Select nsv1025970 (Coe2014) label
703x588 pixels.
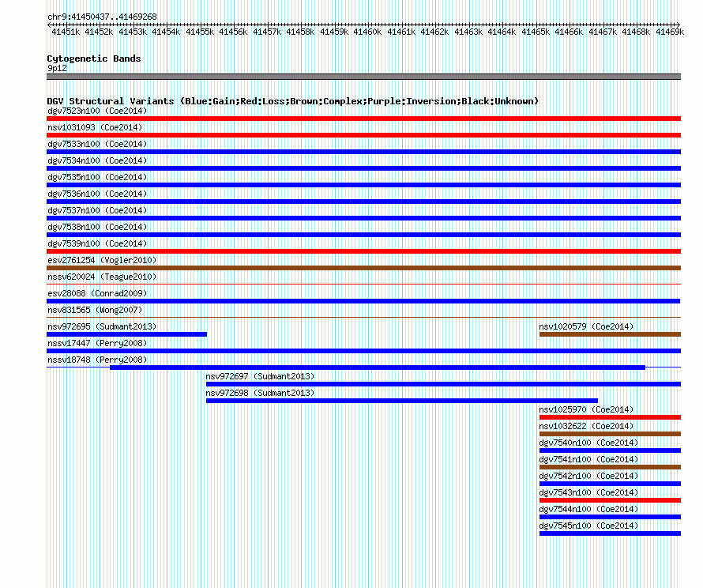pos(586,409)
